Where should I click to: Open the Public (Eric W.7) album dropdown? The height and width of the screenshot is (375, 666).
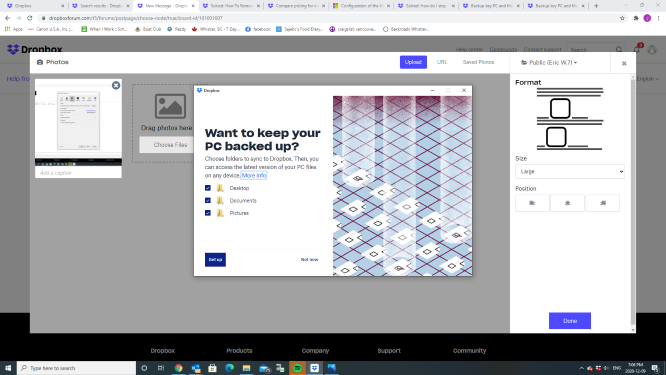pyautogui.click(x=549, y=62)
